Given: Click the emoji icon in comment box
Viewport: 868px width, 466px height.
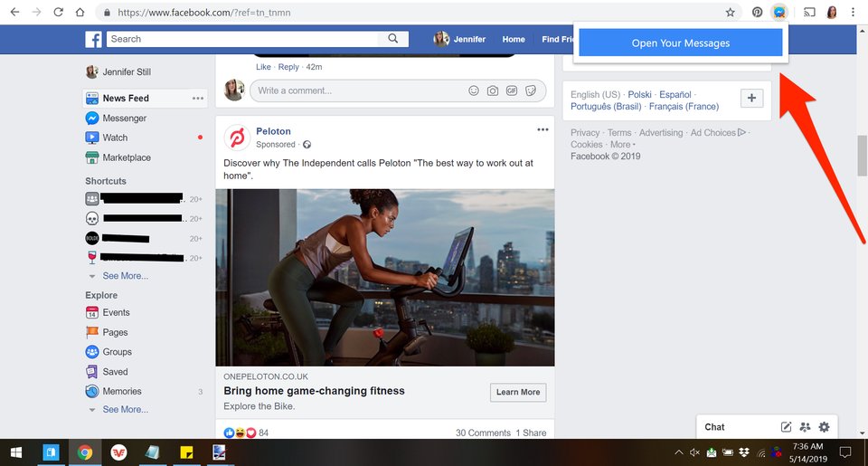Looking at the screenshot, I should [474, 90].
